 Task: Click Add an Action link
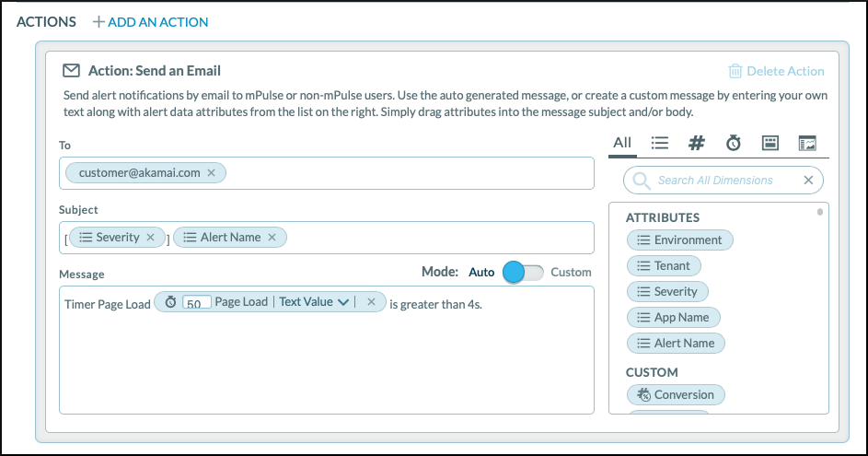click(x=151, y=21)
